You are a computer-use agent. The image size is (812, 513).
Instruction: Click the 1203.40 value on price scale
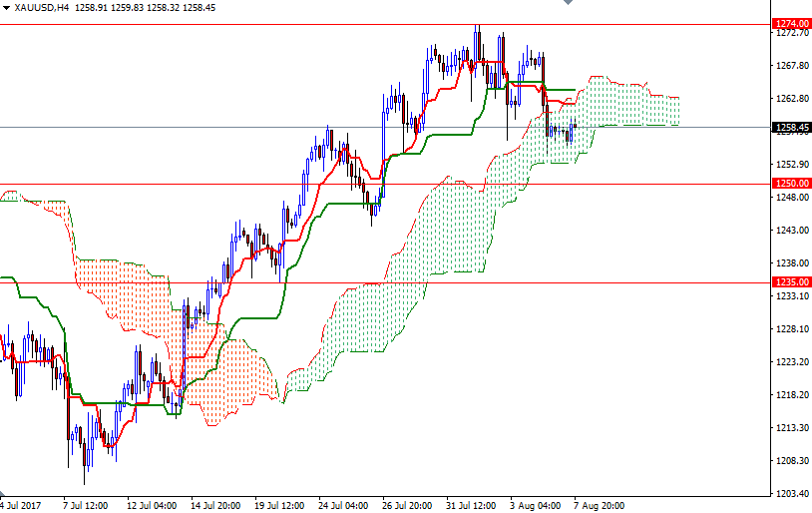point(791,493)
